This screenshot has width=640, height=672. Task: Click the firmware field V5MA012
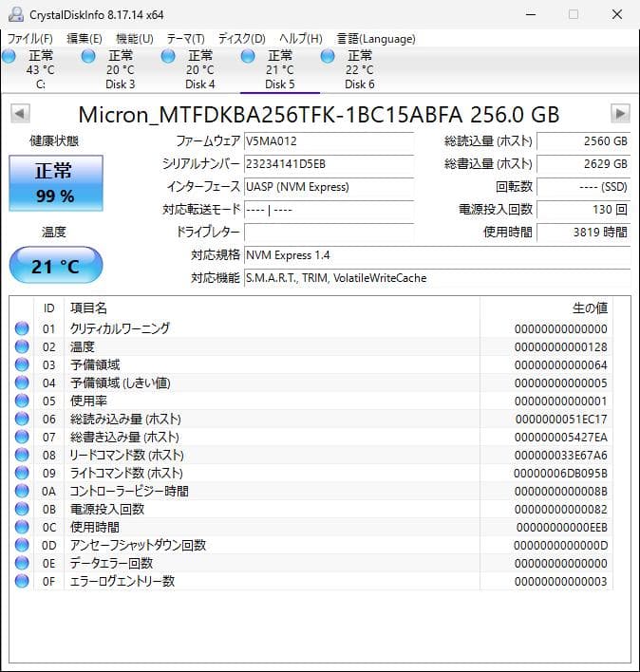[x=329, y=141]
